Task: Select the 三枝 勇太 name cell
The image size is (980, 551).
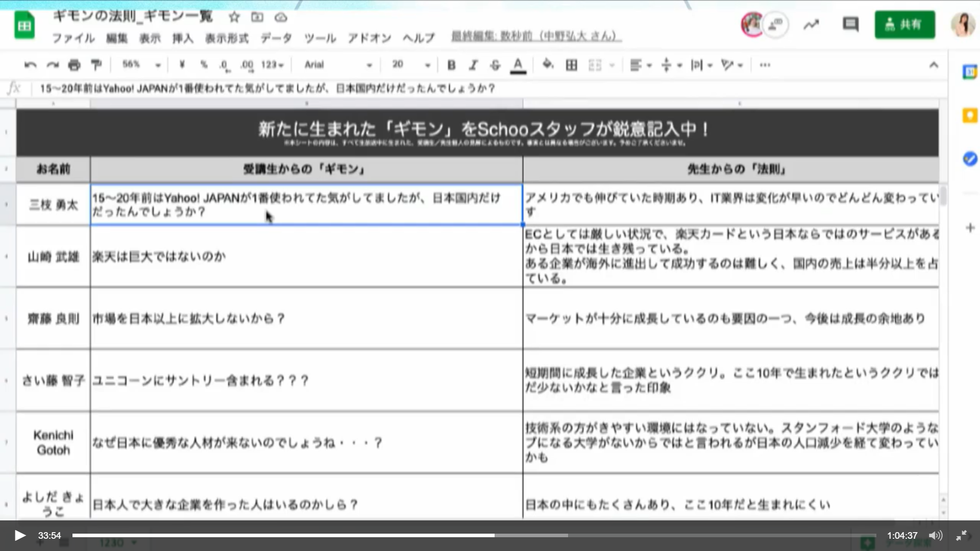Action: pyautogui.click(x=53, y=205)
